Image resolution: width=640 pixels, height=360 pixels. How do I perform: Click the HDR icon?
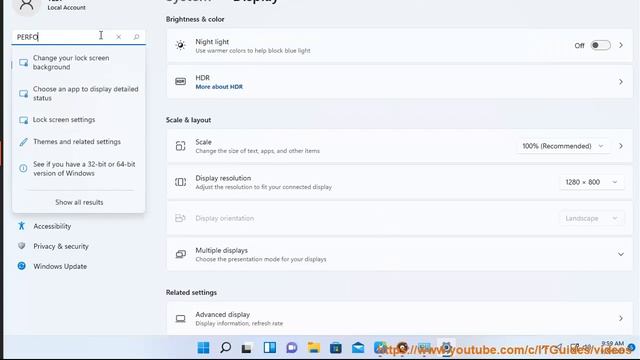click(180, 82)
